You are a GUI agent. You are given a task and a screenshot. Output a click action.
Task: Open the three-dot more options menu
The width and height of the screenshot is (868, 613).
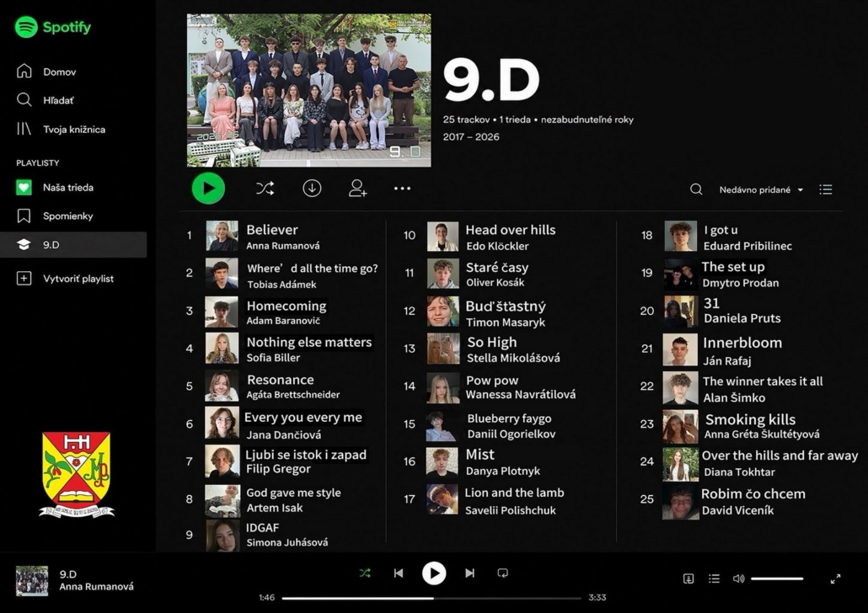[403, 189]
